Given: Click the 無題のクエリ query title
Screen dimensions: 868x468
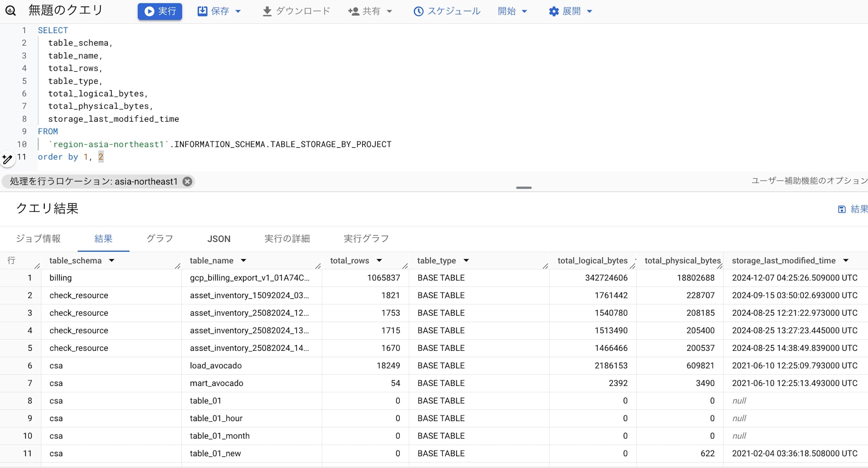Looking at the screenshot, I should (66, 10).
